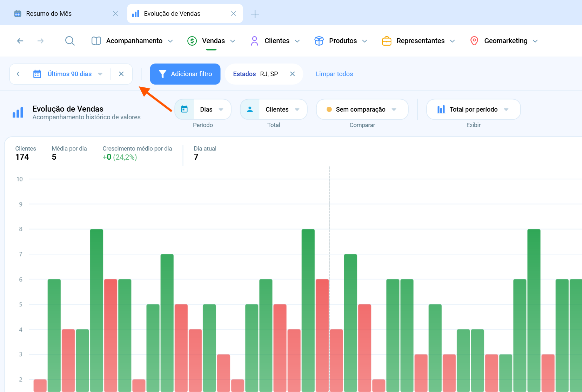Close the Resumo do Mês tab
Screen dimensions: 582x392
[115, 14]
